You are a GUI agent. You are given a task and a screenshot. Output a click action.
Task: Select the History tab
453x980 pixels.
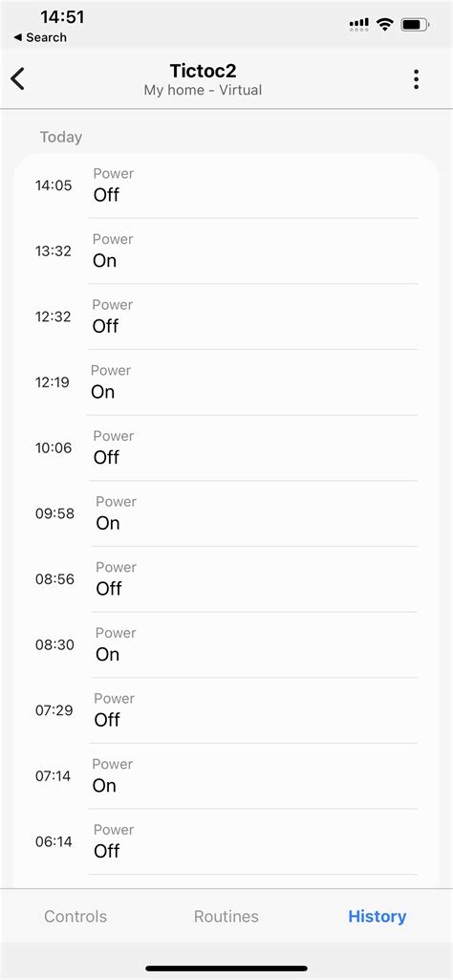click(377, 916)
